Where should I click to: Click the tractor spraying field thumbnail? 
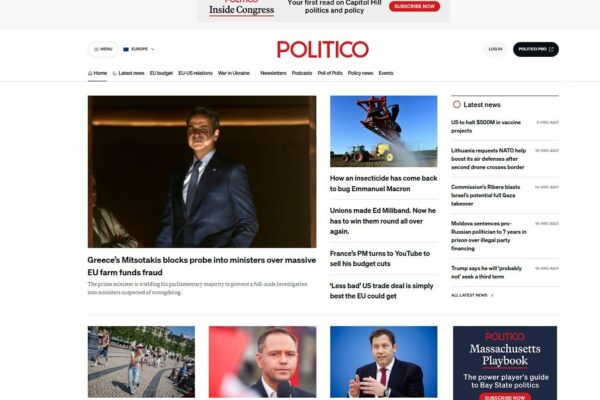(x=383, y=131)
